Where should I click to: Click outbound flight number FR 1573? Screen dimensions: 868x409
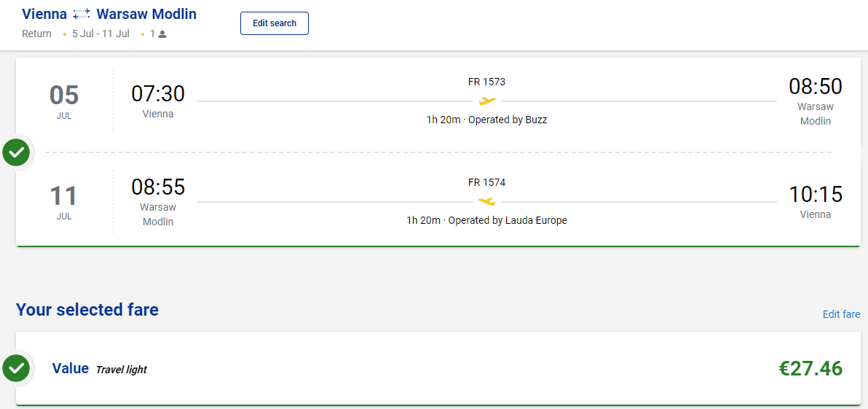tap(486, 82)
